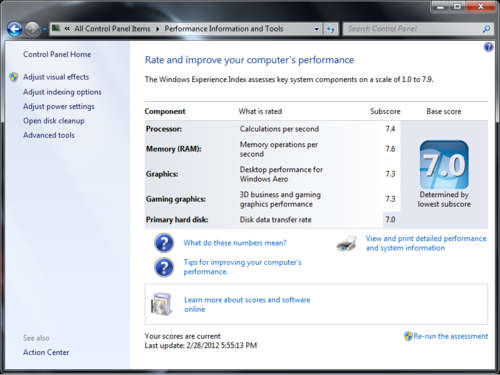Select the Primary hard disk: row label
Screen dimensions: 500x375
click(x=177, y=220)
